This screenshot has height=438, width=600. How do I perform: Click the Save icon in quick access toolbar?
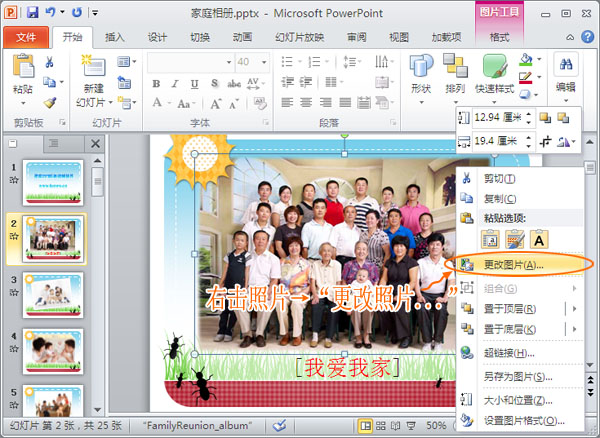click(x=33, y=13)
